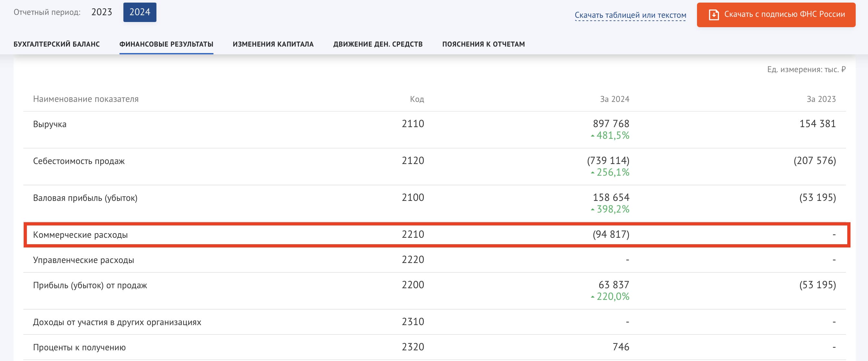868x361 pixels.
Task: Click Код column header
Action: (417, 99)
